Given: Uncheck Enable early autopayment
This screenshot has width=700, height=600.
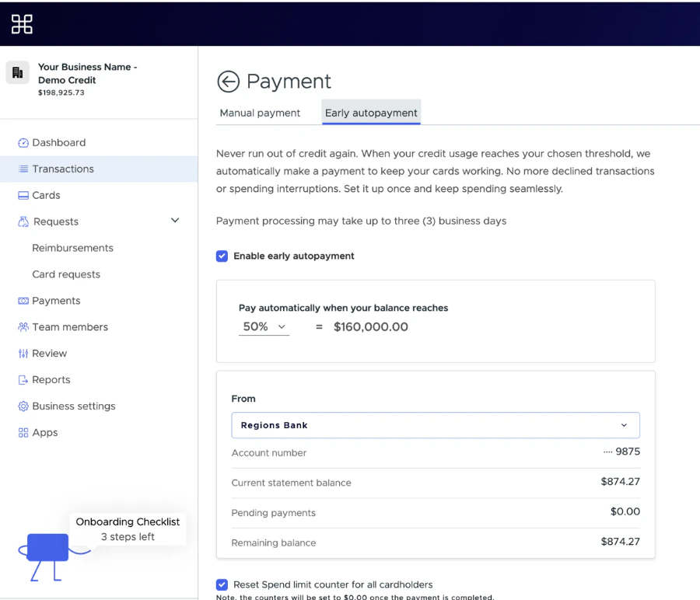Looking at the screenshot, I should [222, 256].
